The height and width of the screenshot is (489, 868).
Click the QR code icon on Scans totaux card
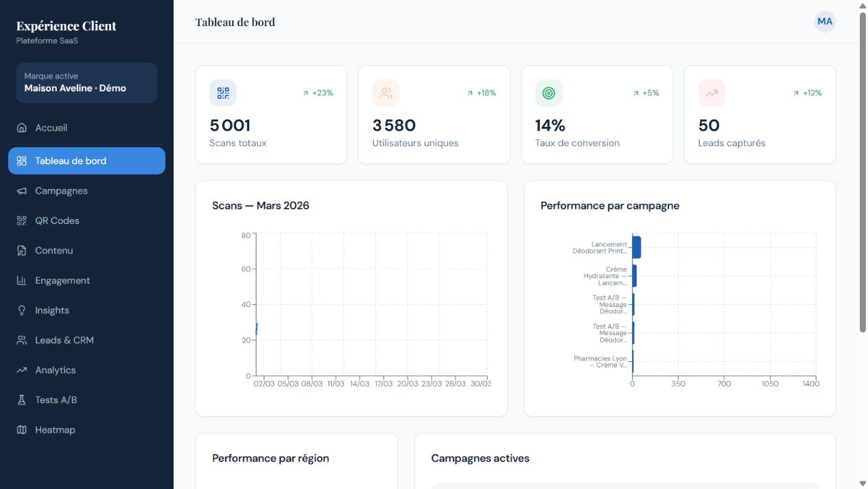(223, 93)
